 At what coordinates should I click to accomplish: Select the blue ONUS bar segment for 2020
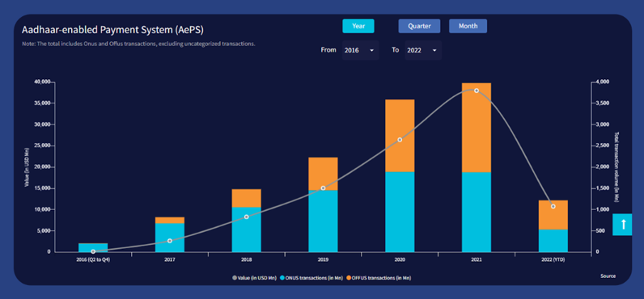point(400,212)
